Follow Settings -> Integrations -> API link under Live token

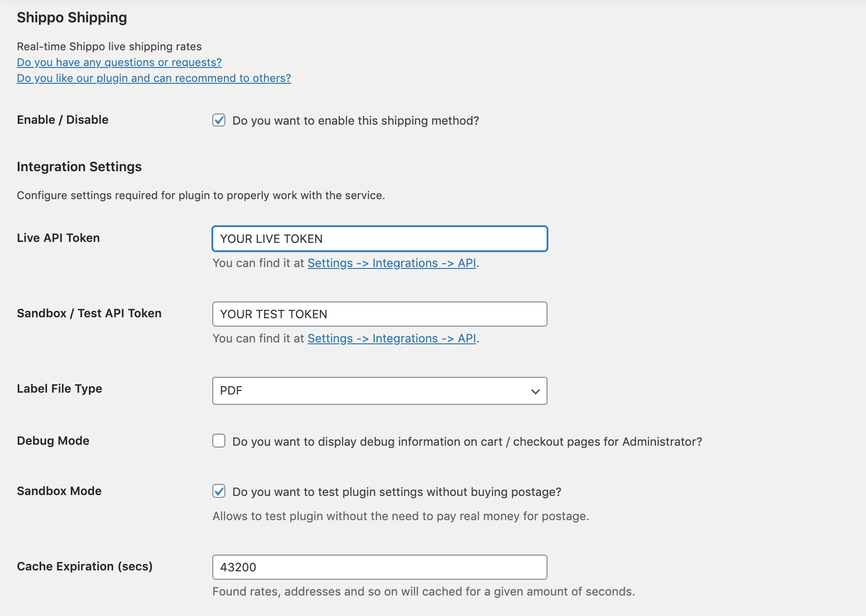[x=392, y=263]
